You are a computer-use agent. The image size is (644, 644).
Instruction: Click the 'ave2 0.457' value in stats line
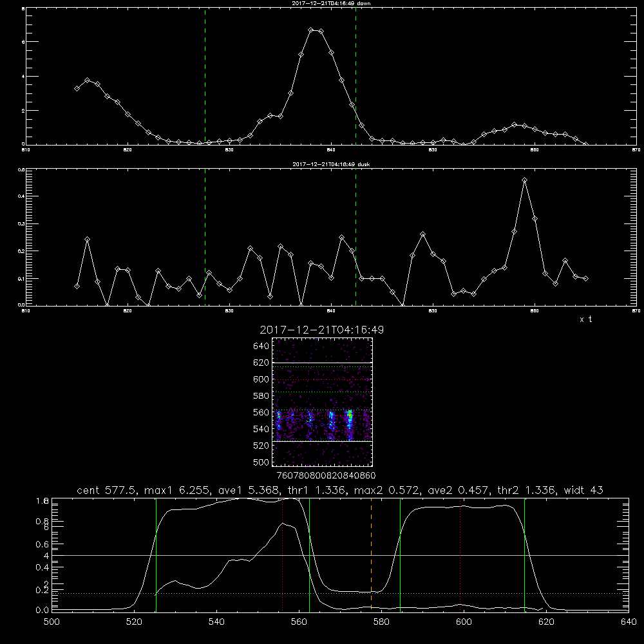pos(459,490)
